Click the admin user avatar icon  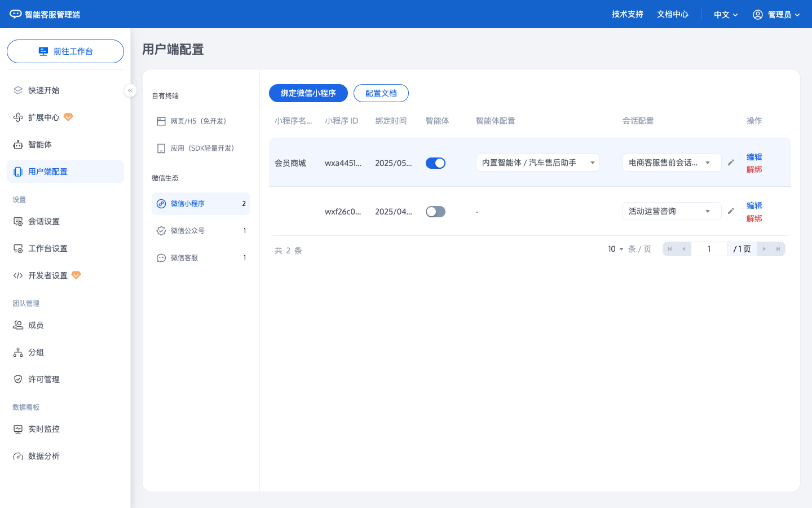point(758,15)
